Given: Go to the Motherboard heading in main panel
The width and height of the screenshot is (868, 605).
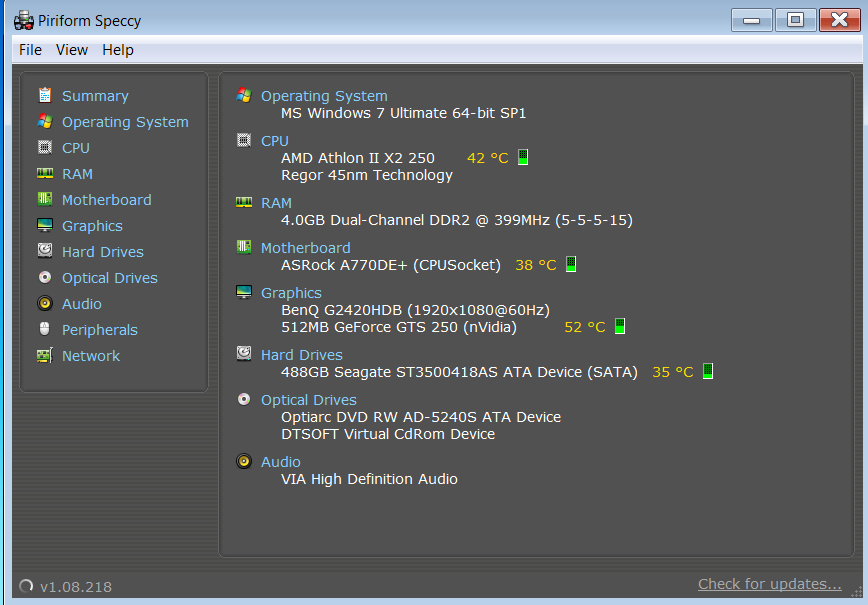Looking at the screenshot, I should (305, 248).
